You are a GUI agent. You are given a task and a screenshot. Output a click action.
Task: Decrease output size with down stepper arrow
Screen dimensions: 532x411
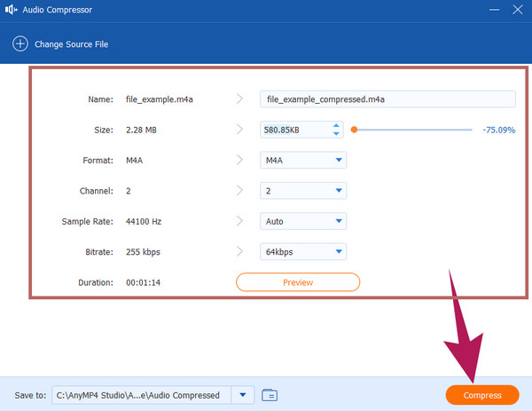click(x=336, y=134)
